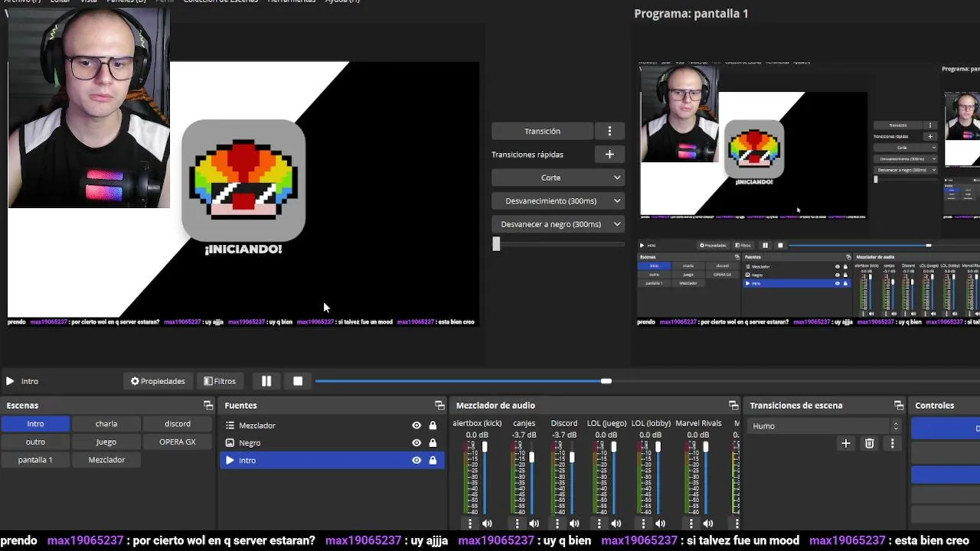Open the LOL (lobby) channel options menu
980x551 pixels.
click(643, 523)
